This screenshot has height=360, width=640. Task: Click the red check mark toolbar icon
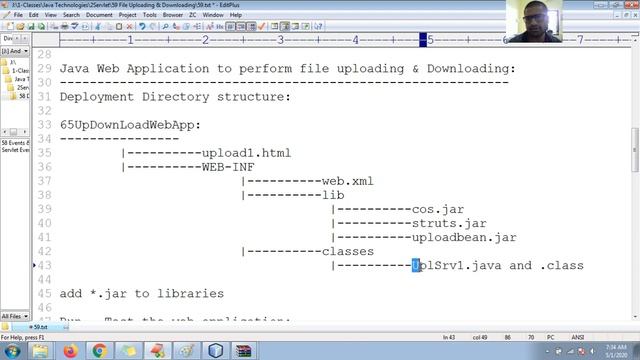(x=262, y=27)
